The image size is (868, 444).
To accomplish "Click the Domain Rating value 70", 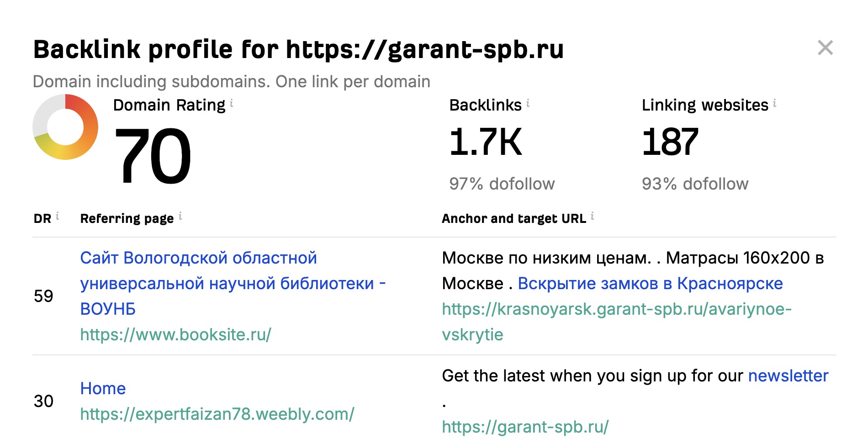I will (x=153, y=155).
